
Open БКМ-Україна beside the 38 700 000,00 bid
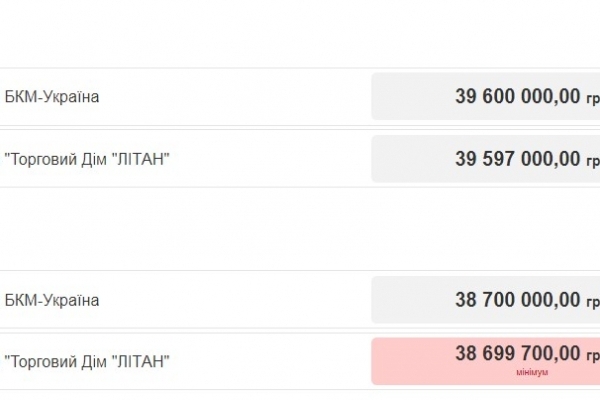(52, 300)
